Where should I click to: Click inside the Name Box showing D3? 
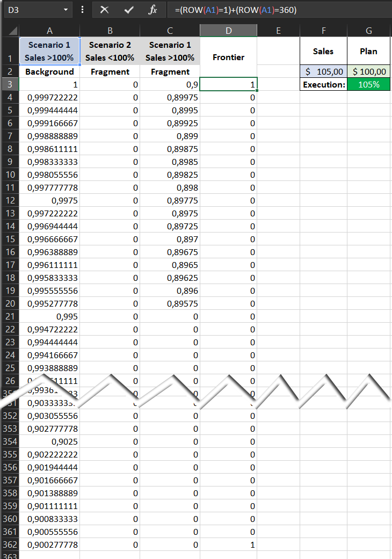click(x=32, y=10)
